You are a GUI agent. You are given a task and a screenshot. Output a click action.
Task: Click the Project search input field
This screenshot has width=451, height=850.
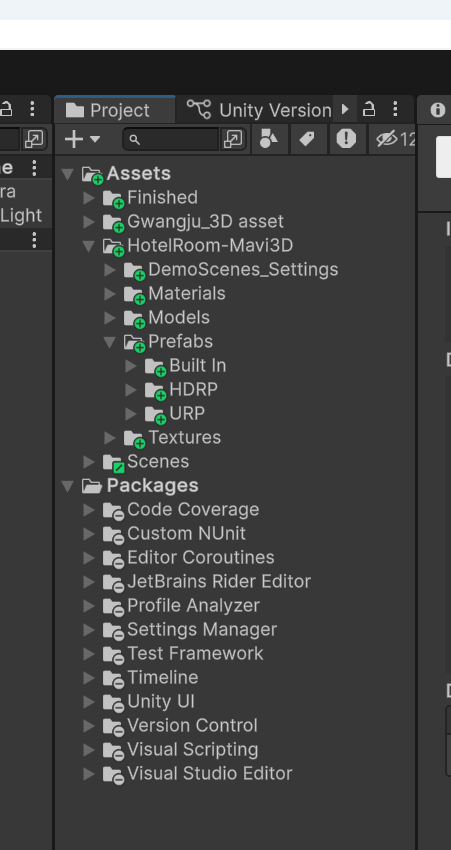coord(172,139)
